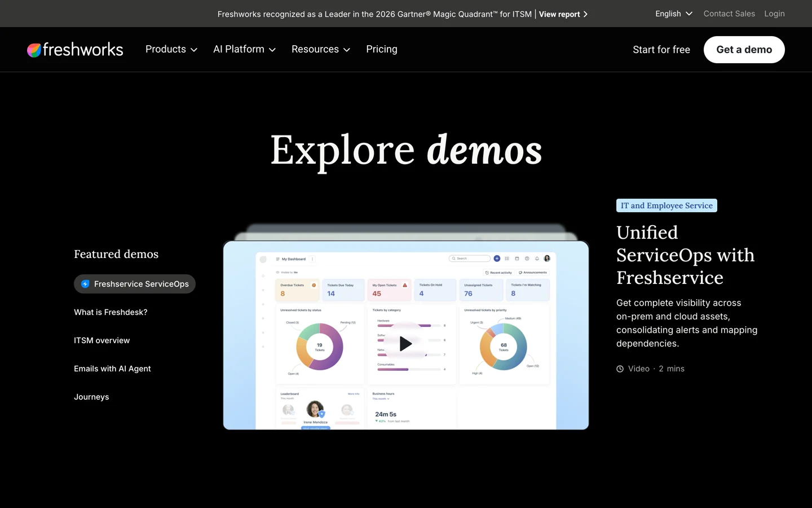This screenshot has width=812, height=508.
Task: Click the Gartner Magic Quadrant banner text
Action: click(374, 14)
